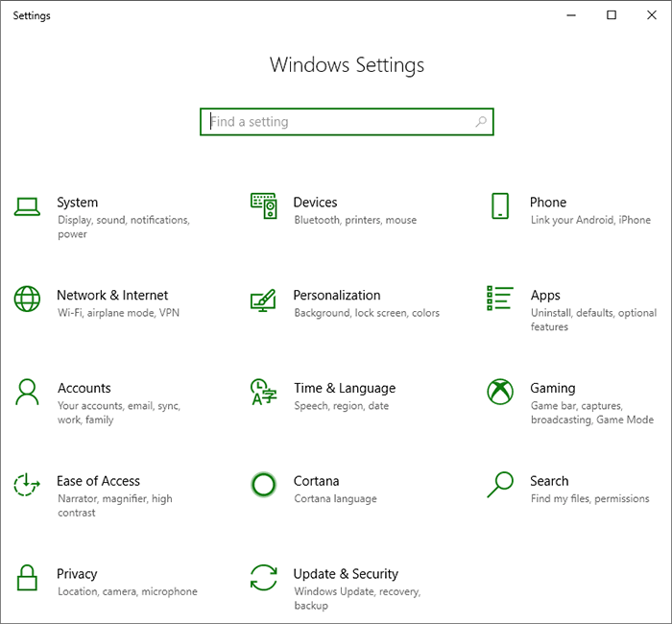Open Network & Internet title
Viewport: 672px width, 624px height.
pos(112,296)
